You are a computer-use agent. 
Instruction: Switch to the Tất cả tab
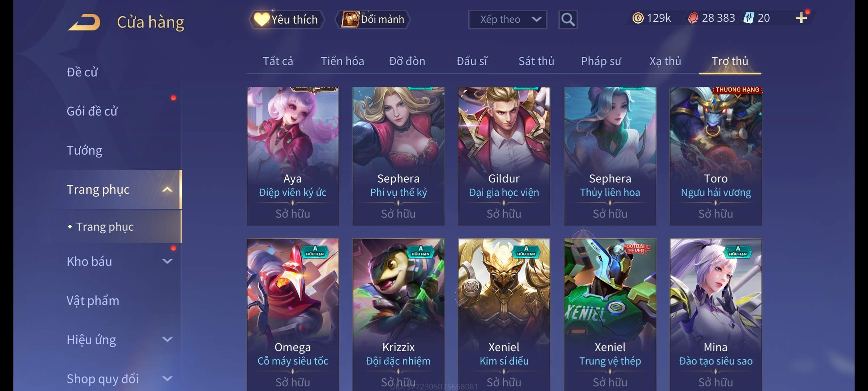click(278, 61)
